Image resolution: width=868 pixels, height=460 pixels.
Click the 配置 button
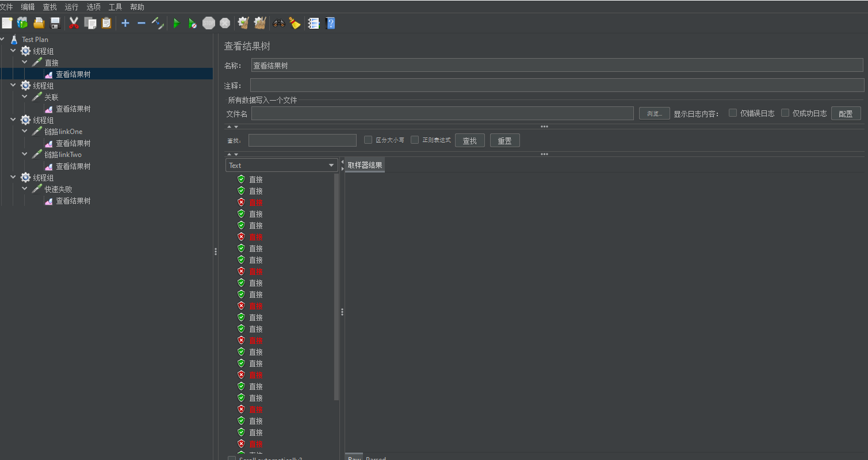tap(846, 113)
